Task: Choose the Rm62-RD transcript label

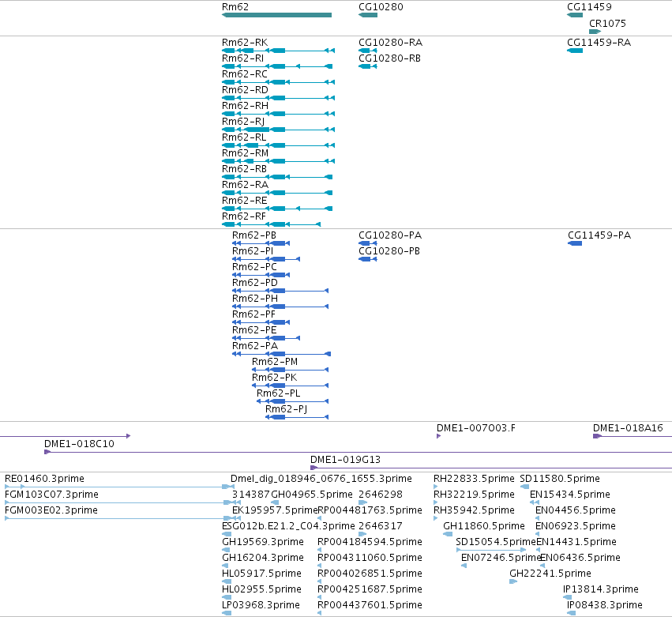Action: click(245, 90)
